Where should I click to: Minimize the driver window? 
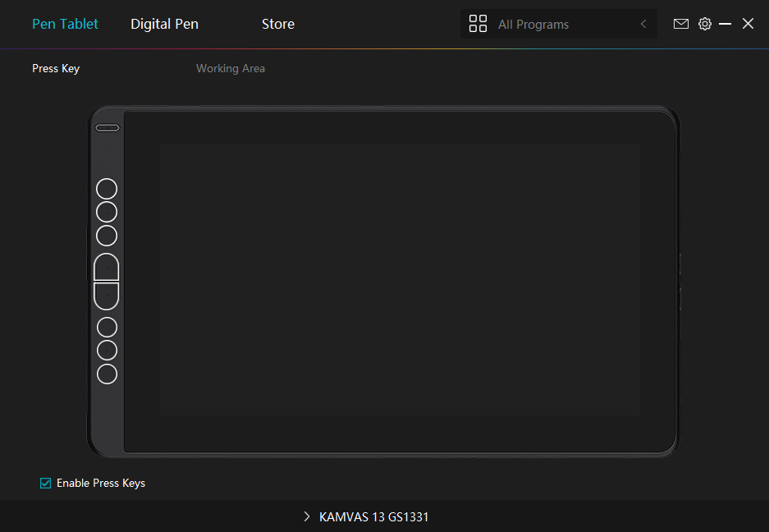tap(725, 24)
